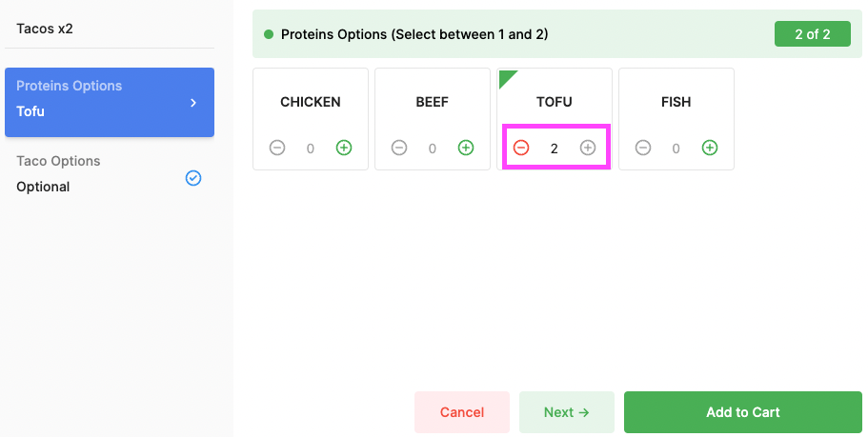Click the Cancel button
Image resolution: width=868 pixels, height=437 pixels.
coord(462,412)
